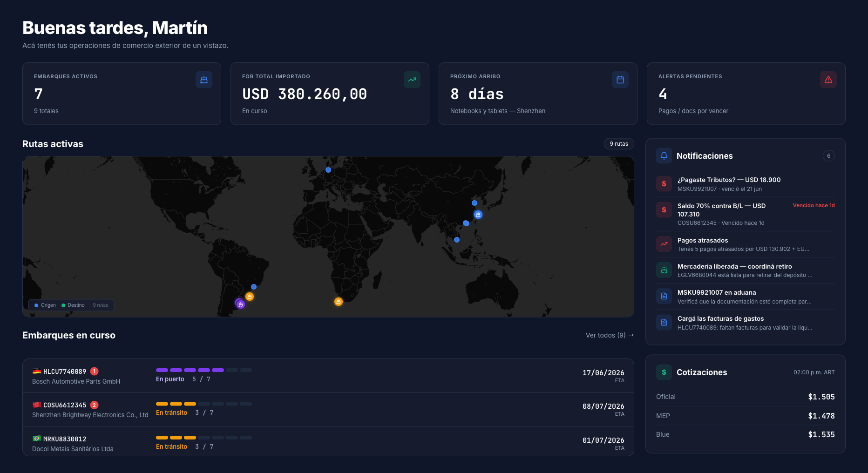This screenshot has width=868, height=473.
Task: Open the Pagos atrasados notification
Action: tap(746, 244)
